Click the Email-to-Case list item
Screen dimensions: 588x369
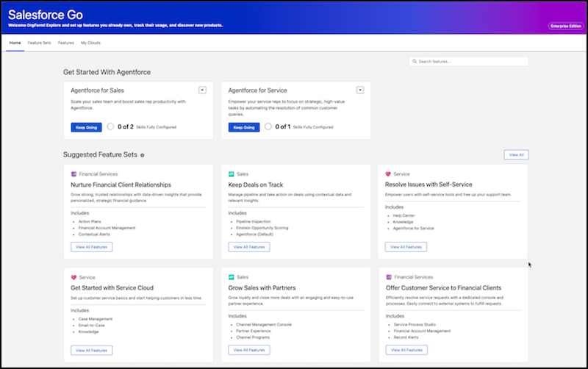[91, 326]
